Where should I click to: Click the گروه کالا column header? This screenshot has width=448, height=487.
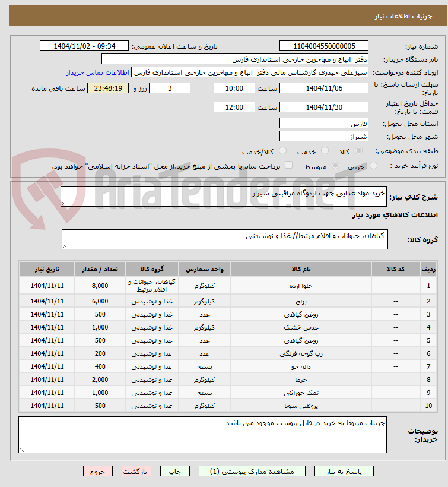[152, 269]
